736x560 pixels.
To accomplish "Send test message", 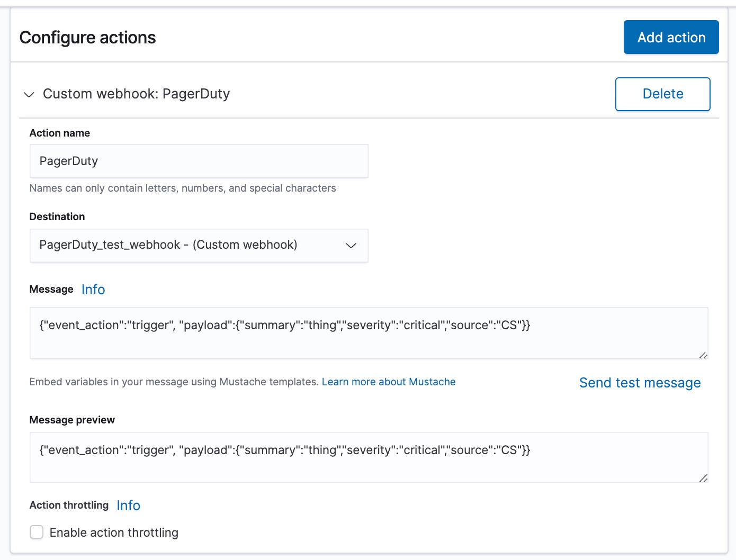I will 640,383.
